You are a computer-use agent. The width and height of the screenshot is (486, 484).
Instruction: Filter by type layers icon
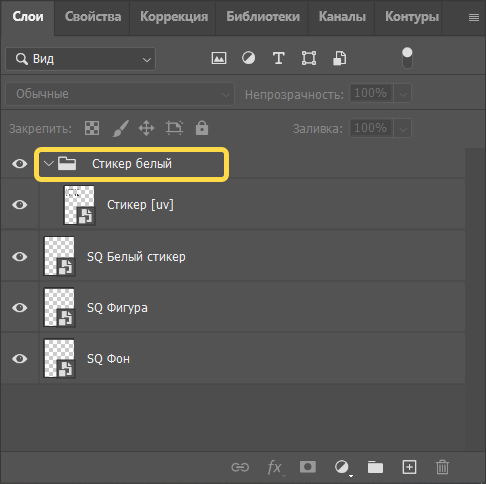(279, 58)
